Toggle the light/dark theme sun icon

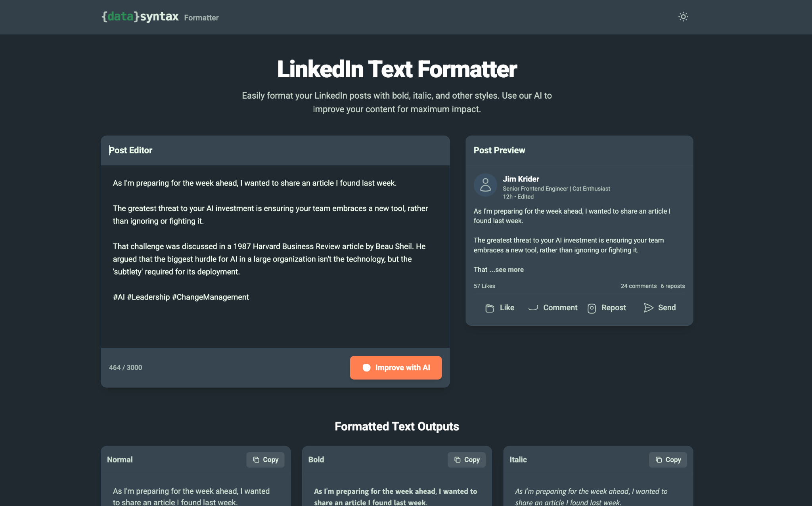(x=683, y=17)
